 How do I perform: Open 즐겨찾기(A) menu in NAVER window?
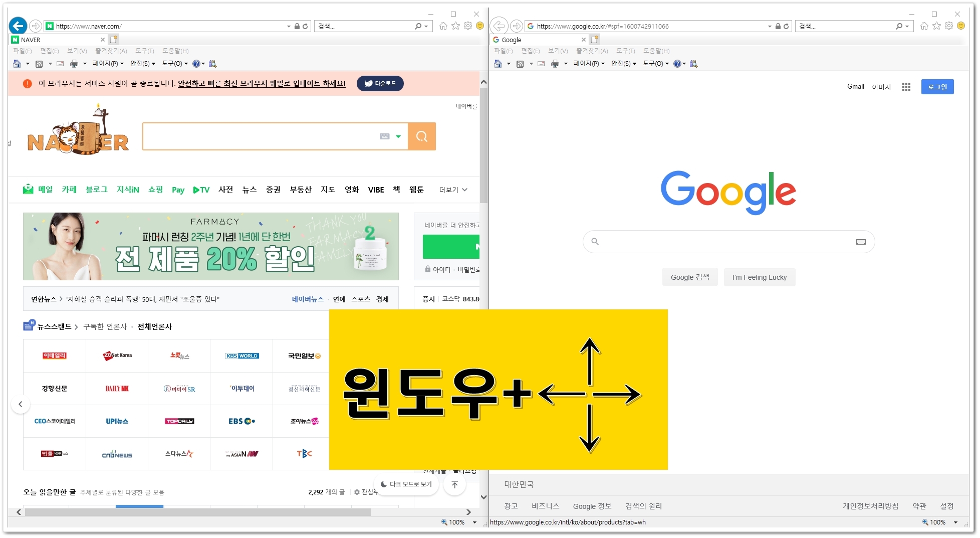tap(111, 51)
